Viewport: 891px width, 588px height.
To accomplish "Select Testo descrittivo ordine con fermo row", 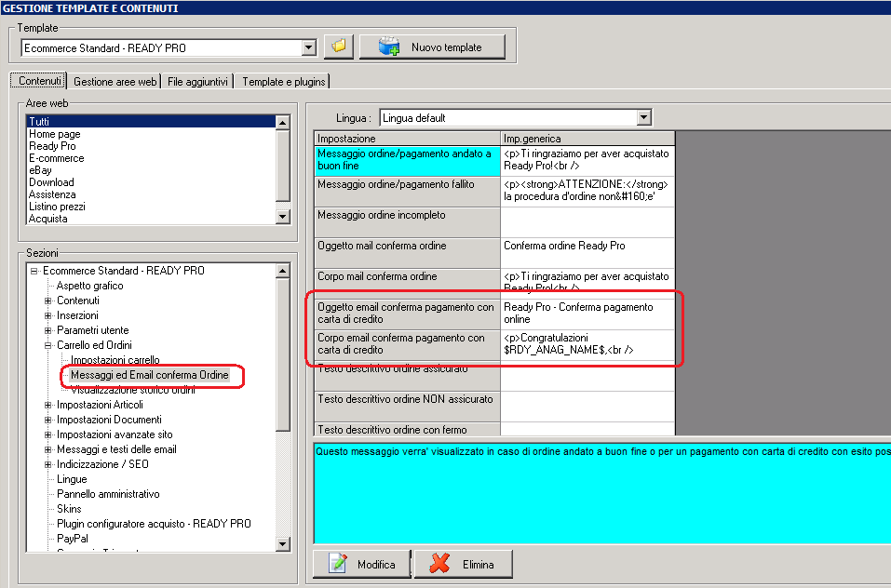I will pos(407,429).
